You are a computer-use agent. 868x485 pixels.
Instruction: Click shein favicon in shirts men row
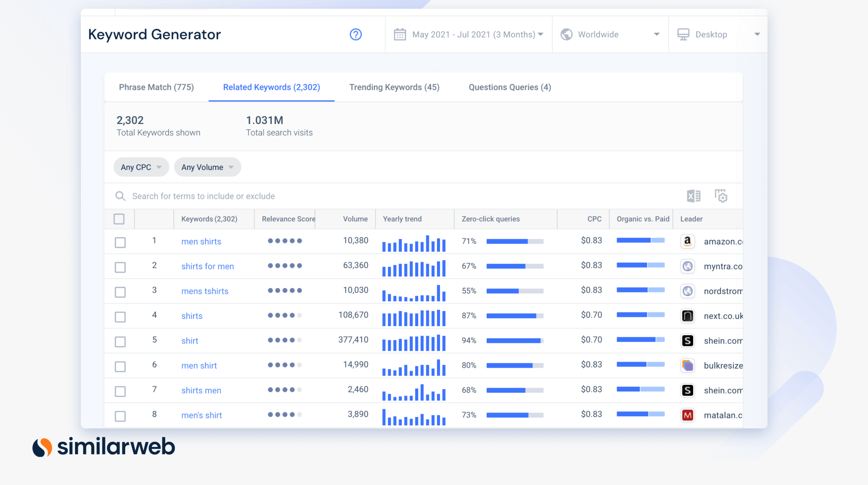pyautogui.click(x=687, y=390)
